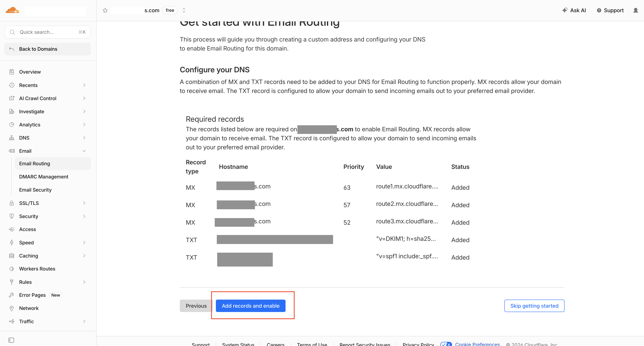Expand the Recents section chevron
This screenshot has height=346, width=644.
[84, 85]
